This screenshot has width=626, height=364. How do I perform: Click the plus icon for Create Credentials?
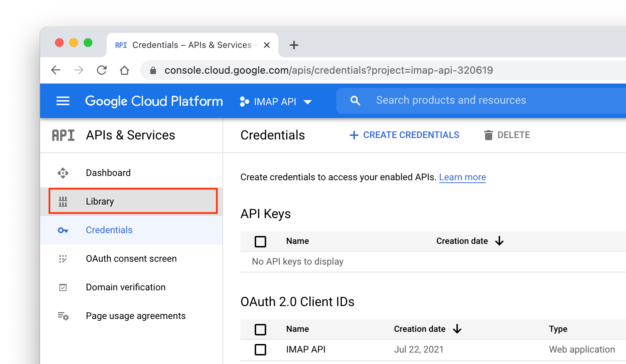[x=354, y=135]
